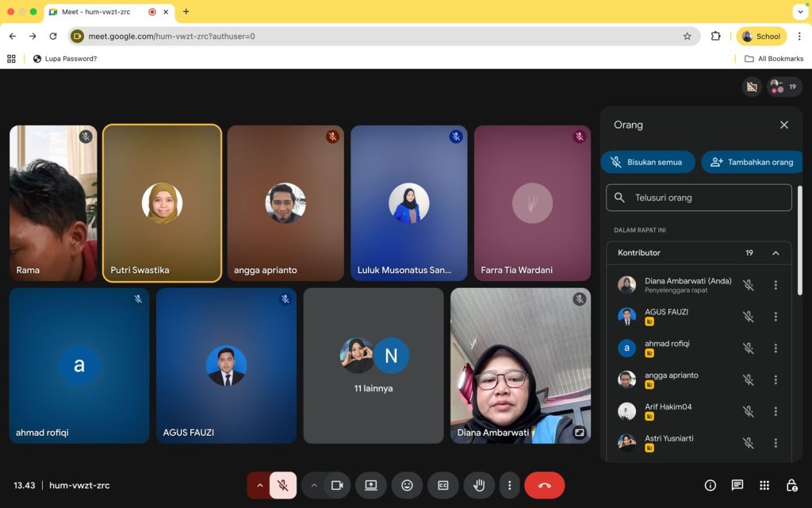
Task: Open the emoji reactions button
Action: point(407,485)
